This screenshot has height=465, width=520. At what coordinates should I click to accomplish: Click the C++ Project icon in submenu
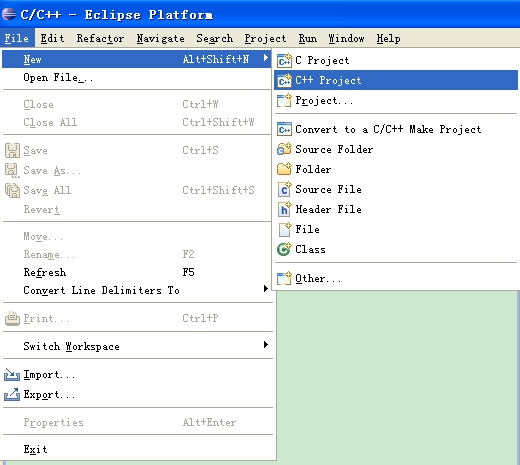pos(284,80)
